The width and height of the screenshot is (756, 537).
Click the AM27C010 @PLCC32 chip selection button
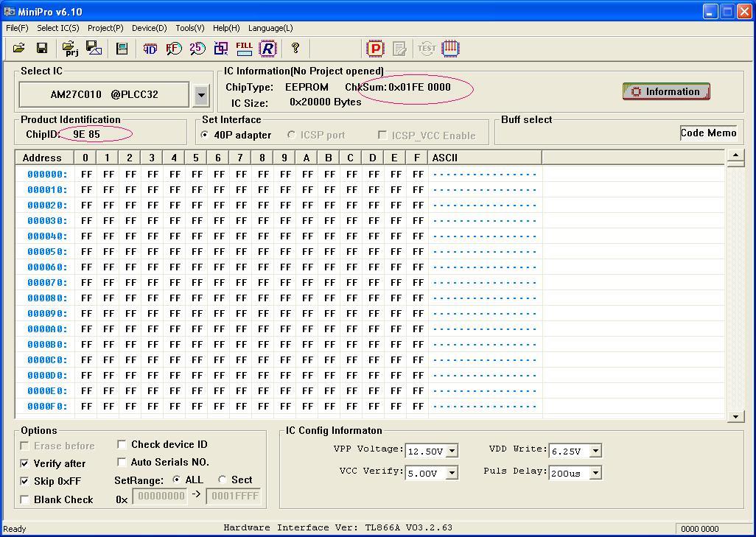pyautogui.click(x=104, y=94)
